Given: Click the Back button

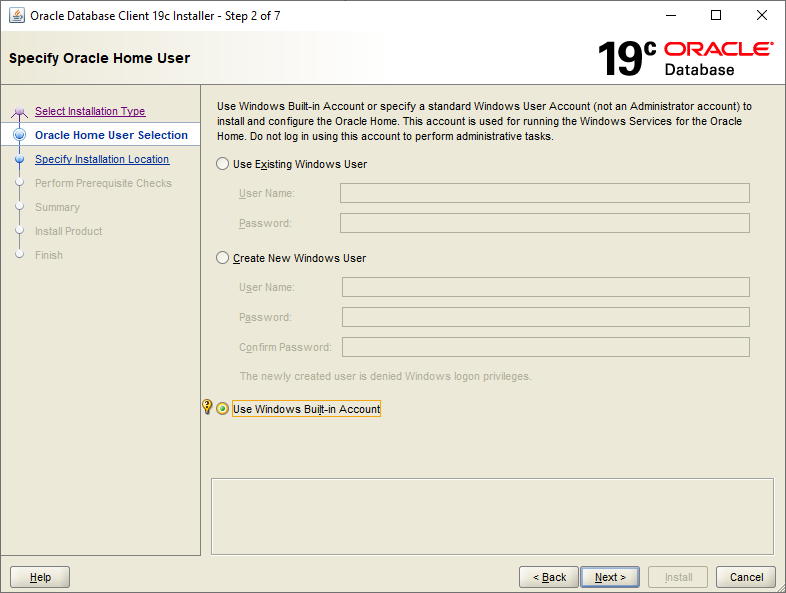Looking at the screenshot, I should coord(549,577).
